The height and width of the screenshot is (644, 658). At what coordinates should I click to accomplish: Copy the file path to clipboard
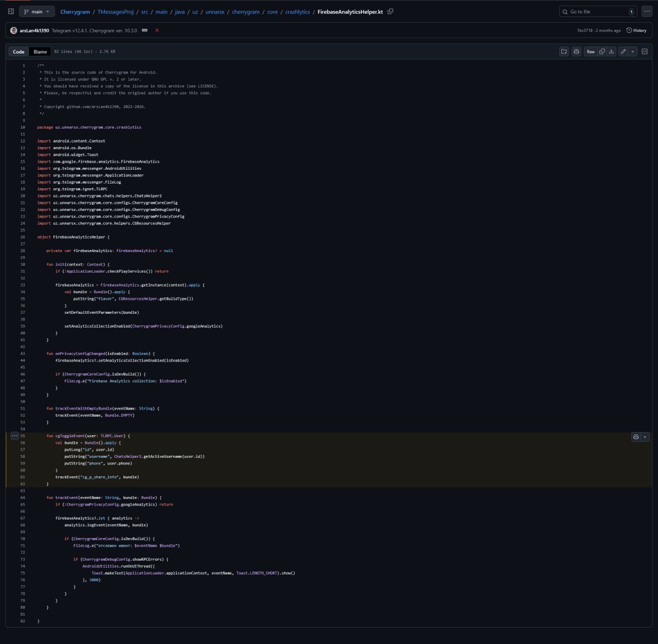(390, 11)
